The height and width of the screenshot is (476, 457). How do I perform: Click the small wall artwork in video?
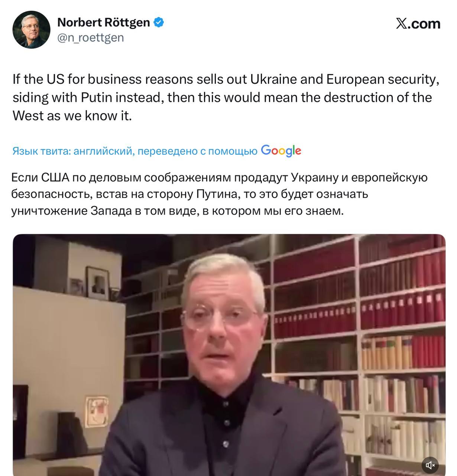point(97,411)
